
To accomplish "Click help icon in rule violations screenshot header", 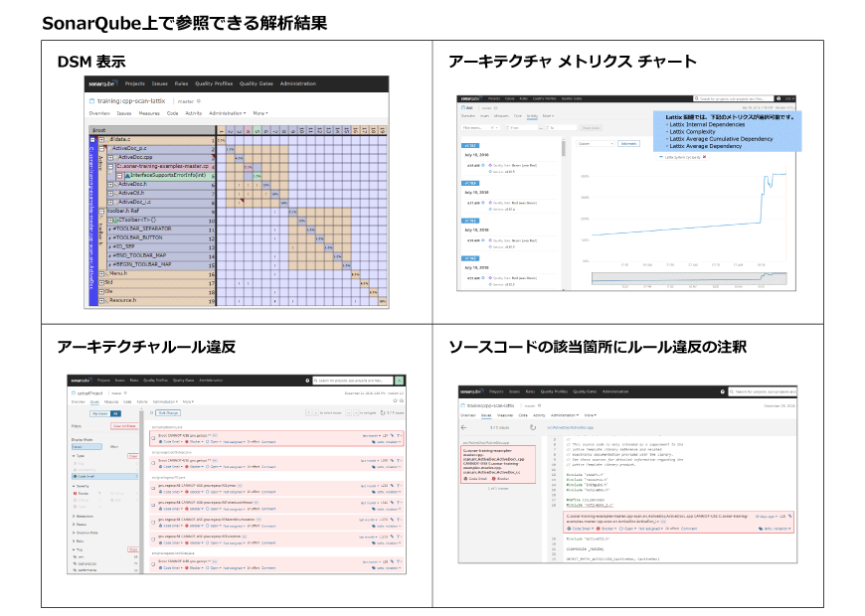I will [307, 381].
